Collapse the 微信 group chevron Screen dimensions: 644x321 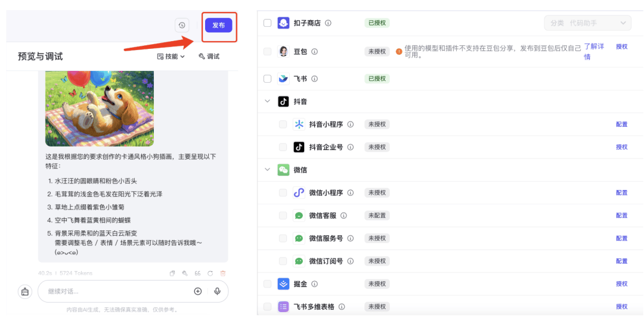[267, 170]
